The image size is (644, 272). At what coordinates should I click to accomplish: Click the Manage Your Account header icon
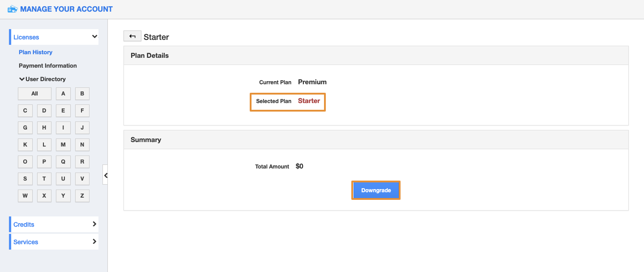(13, 9)
